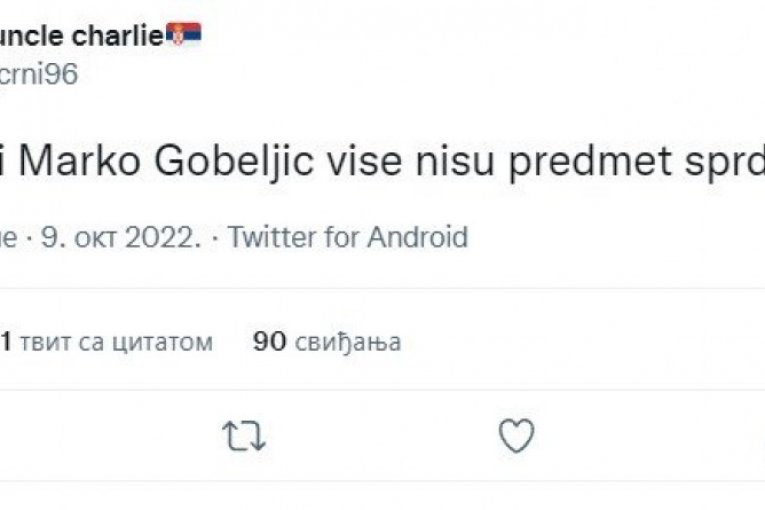Click the retweet arrows icon
Image resolution: width=765 pixels, height=510 pixels.
click(x=244, y=436)
